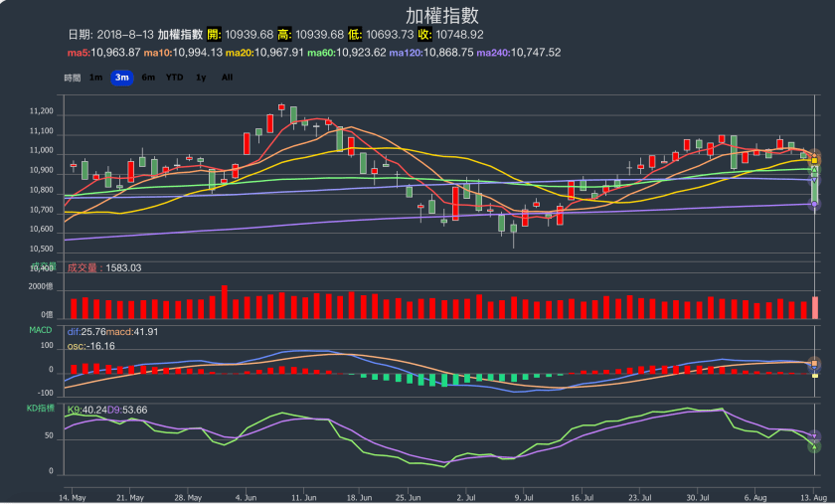Set the range to YTD

[x=174, y=77]
